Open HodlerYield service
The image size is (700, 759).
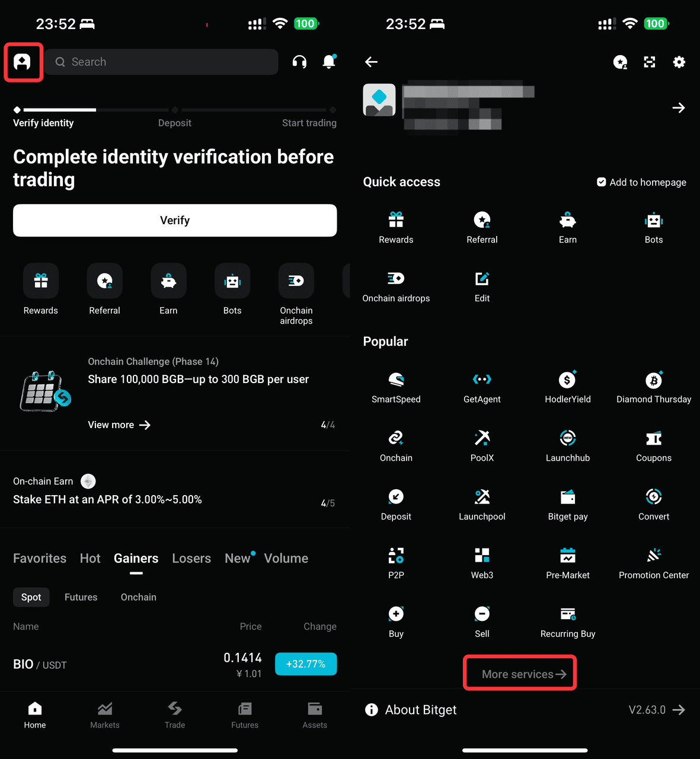click(x=568, y=387)
